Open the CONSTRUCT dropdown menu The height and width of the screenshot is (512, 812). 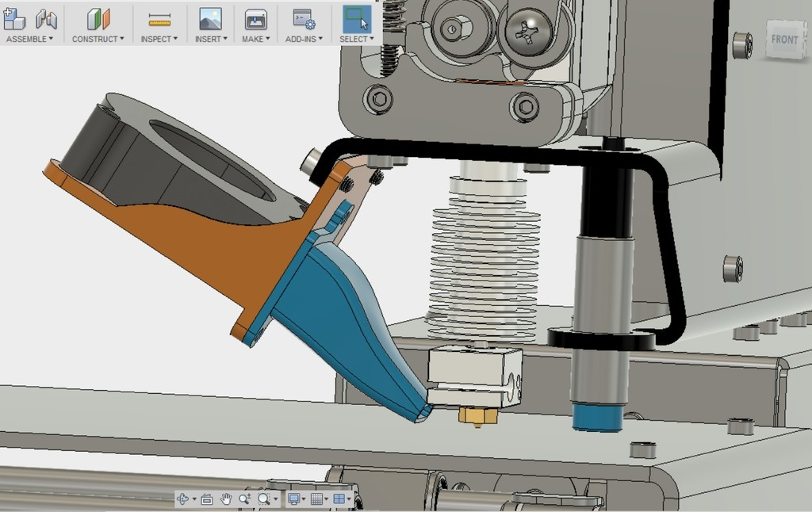coord(98,39)
